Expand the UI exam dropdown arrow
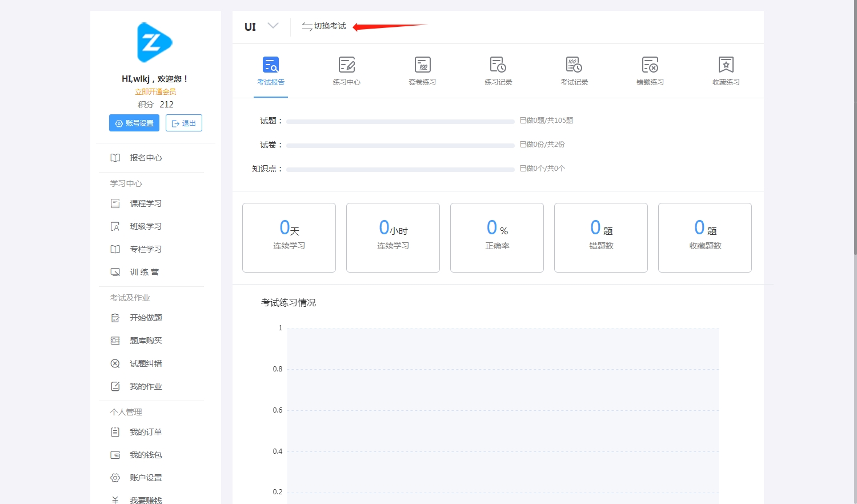857x504 pixels. [273, 26]
